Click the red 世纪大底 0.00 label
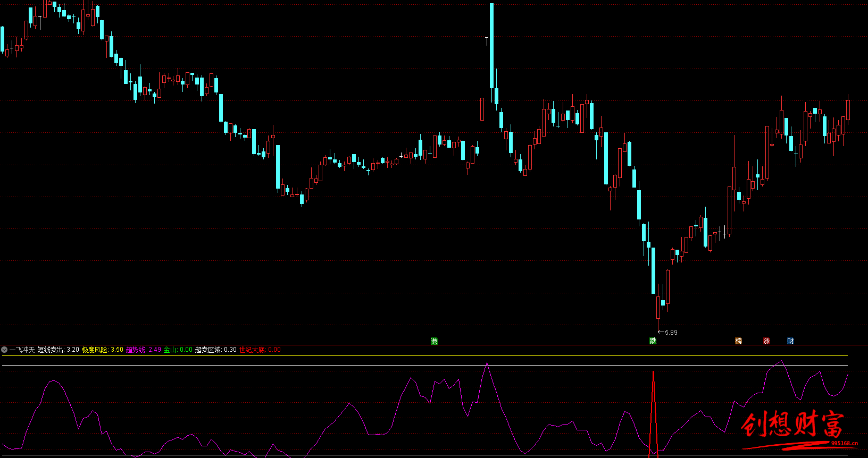 tap(260, 350)
